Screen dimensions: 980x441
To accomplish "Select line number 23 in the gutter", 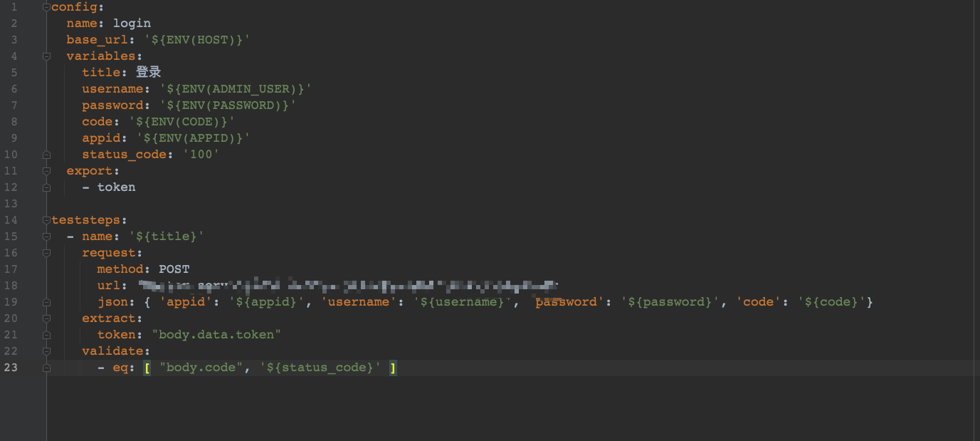I will point(11,367).
